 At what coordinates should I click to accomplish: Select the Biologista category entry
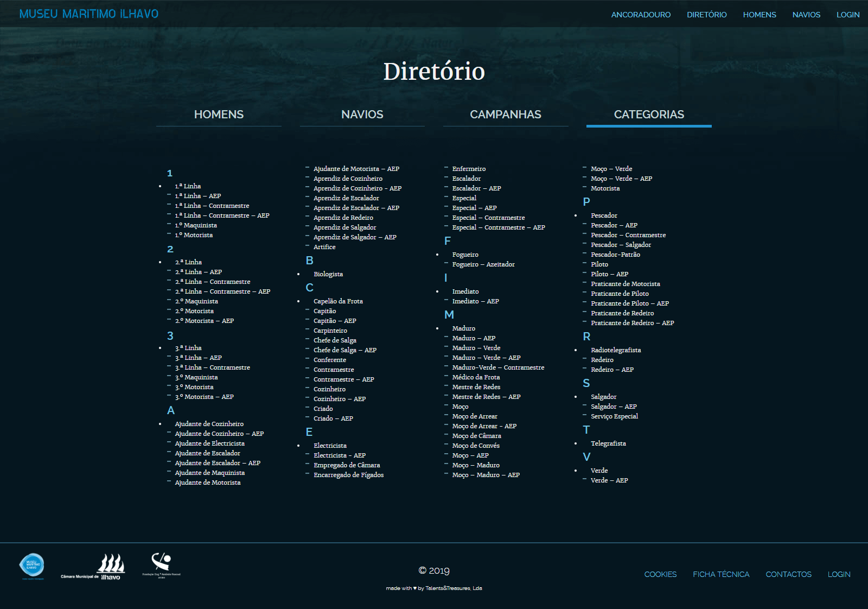coord(328,274)
